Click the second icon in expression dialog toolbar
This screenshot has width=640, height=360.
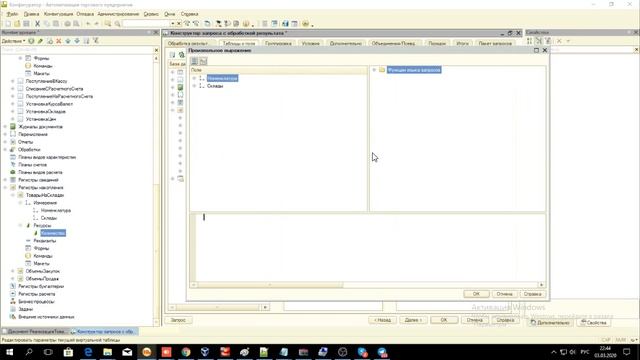point(203,61)
